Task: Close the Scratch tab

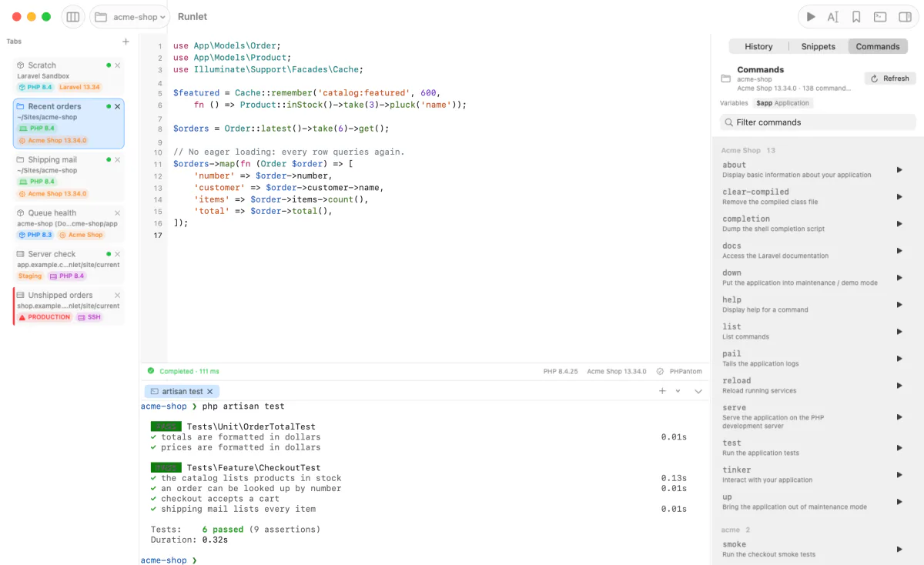Action: click(118, 65)
